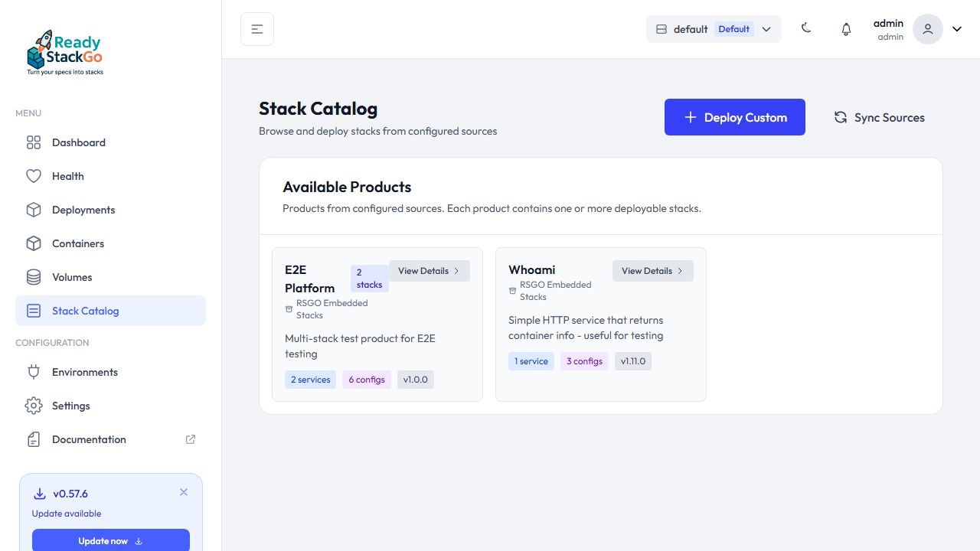The height and width of the screenshot is (551, 980).
Task: Expand the default environment dropdown
Action: (766, 28)
